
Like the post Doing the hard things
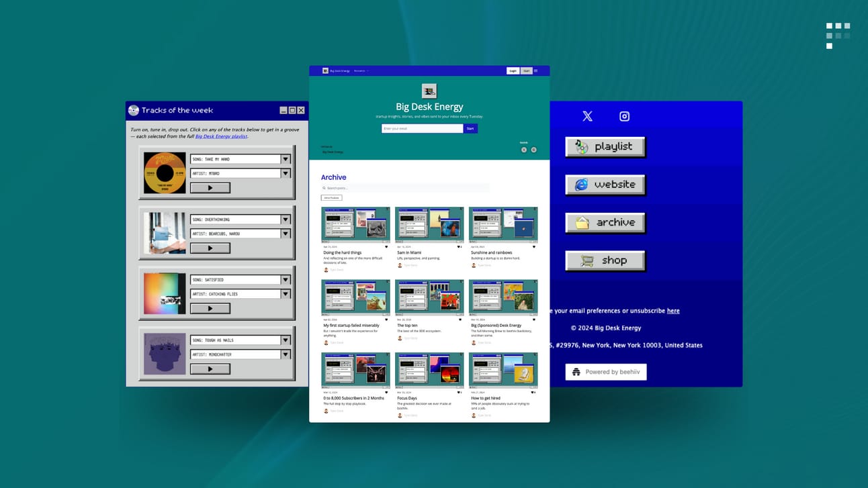pyautogui.click(x=386, y=247)
